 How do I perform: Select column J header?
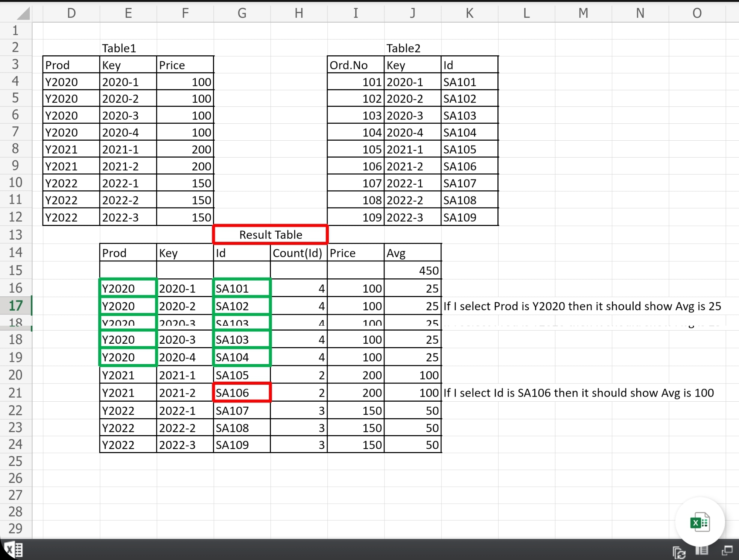point(412,13)
